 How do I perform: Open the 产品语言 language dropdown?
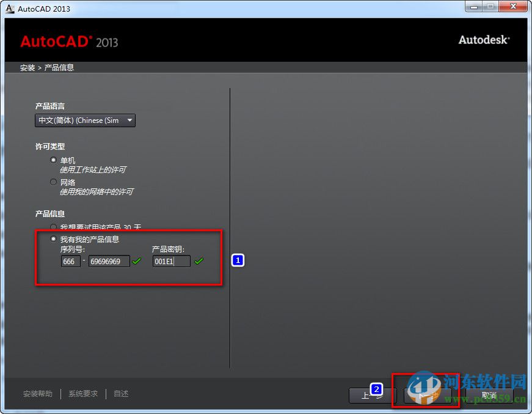(x=84, y=120)
